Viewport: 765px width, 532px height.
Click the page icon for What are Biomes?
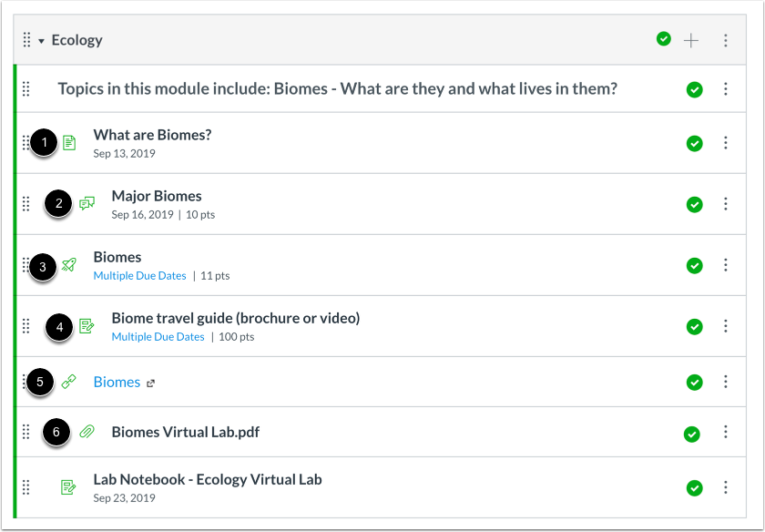[69, 142]
